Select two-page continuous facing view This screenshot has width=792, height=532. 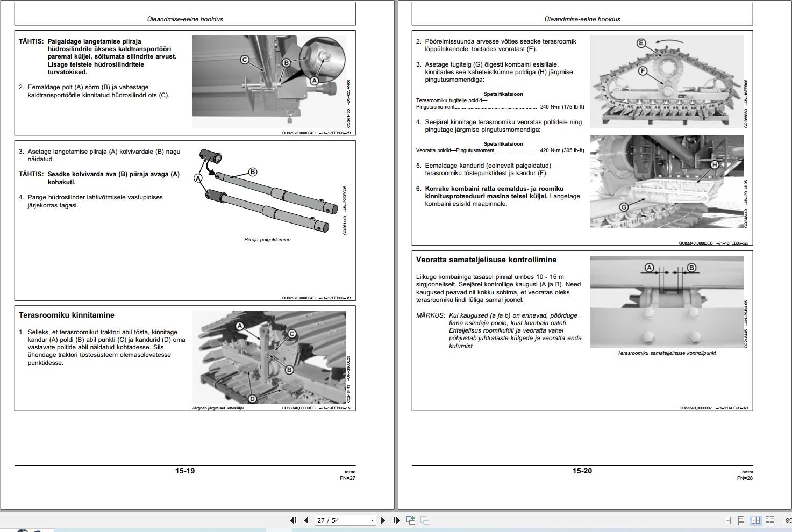coord(770,521)
